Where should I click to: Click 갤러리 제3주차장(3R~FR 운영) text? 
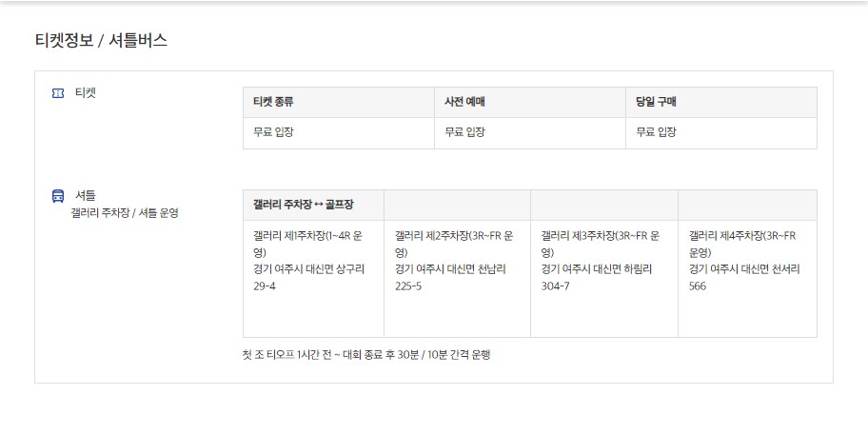coord(601,244)
